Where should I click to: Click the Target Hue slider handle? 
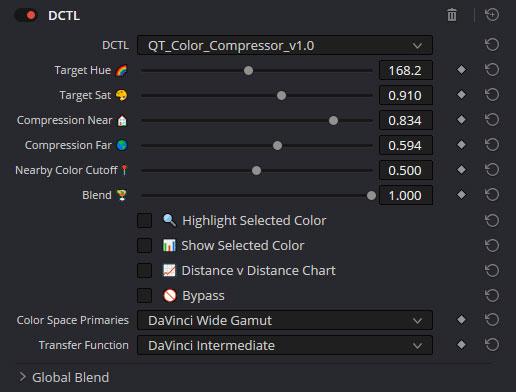click(x=248, y=70)
